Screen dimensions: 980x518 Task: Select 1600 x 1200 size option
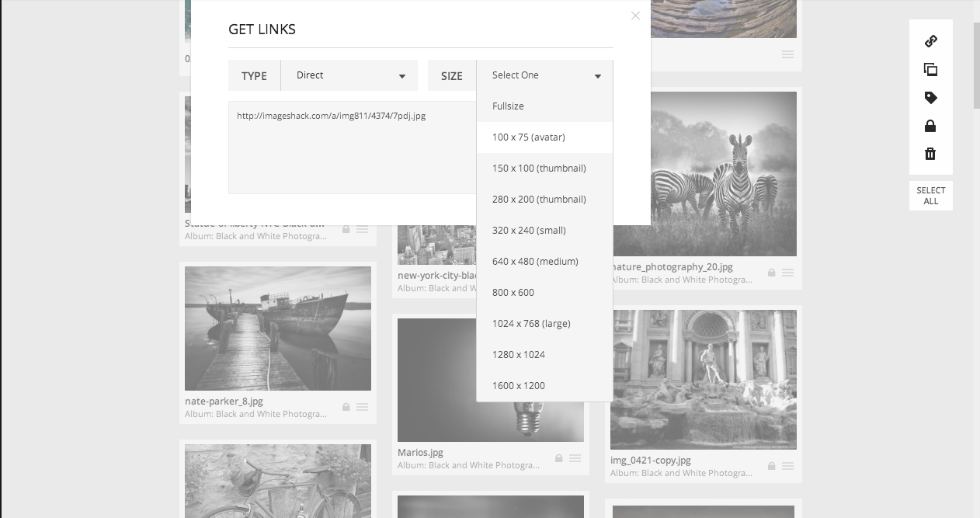518,386
